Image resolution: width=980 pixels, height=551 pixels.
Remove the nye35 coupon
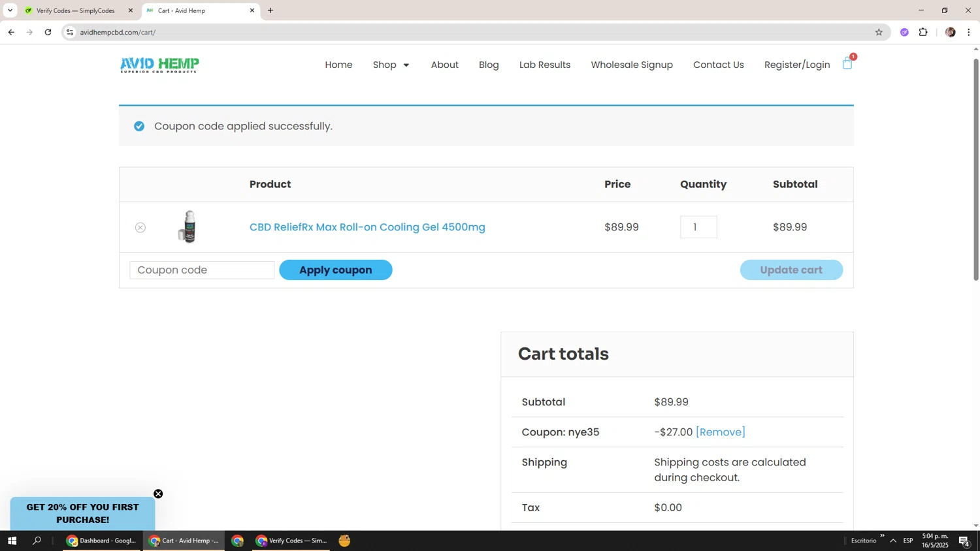[x=721, y=432]
